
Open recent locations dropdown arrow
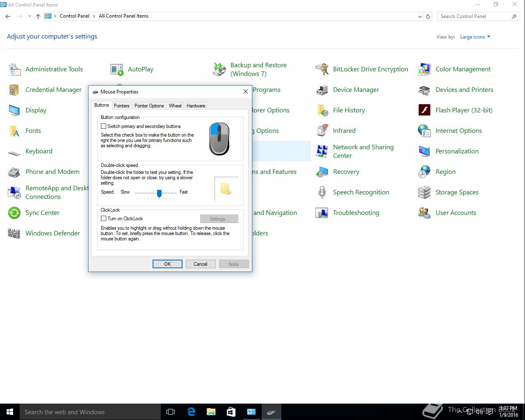pyautogui.click(x=30, y=16)
